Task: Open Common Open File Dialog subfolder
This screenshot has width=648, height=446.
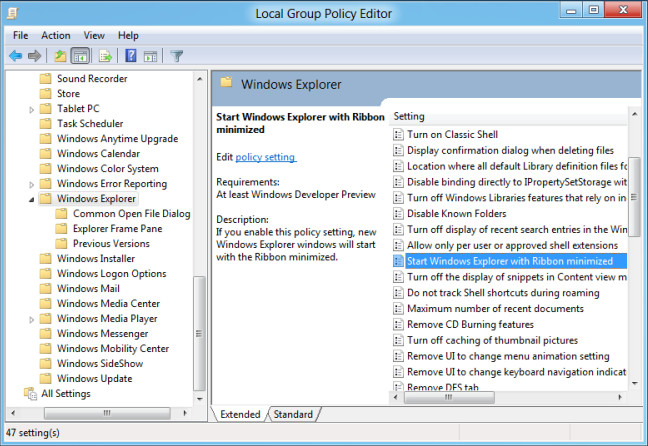Action: click(x=131, y=214)
